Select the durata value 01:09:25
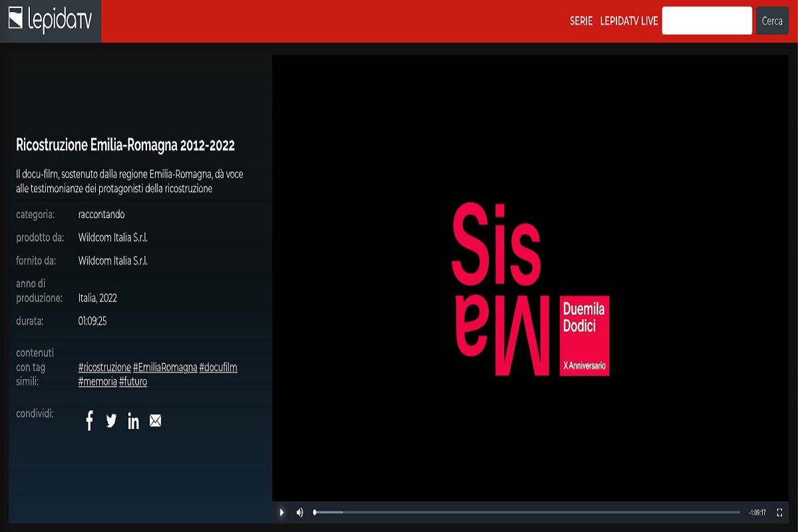The height and width of the screenshot is (532, 798). click(92, 321)
